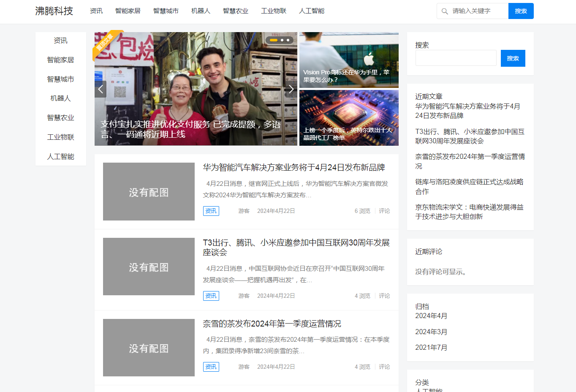The image size is (576, 392).
Task: Open 智能家居 in top navigation
Action: pos(128,11)
